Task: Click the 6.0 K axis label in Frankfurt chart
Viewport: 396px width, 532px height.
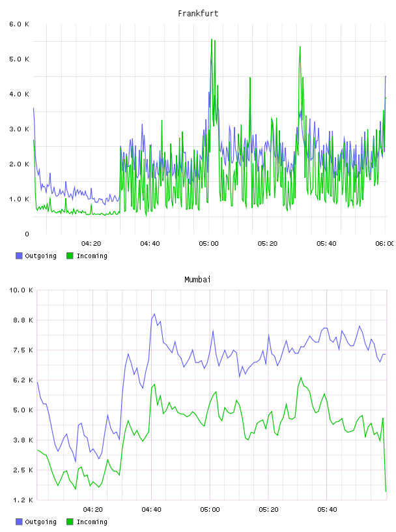Action: (20, 24)
